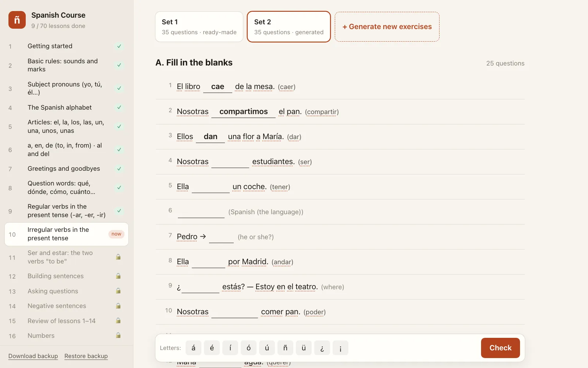Insert the inverted exclamation mark ¡ character
This screenshot has height=368, width=588.
coord(340,348)
